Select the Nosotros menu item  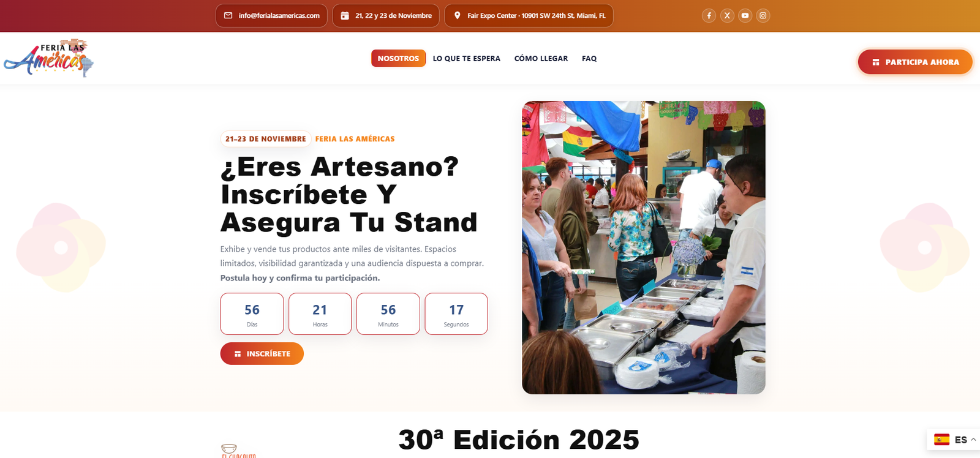[x=398, y=58]
